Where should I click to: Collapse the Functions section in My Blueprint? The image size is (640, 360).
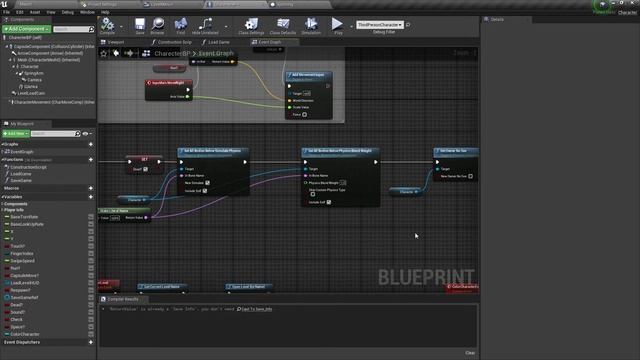(x=2, y=160)
